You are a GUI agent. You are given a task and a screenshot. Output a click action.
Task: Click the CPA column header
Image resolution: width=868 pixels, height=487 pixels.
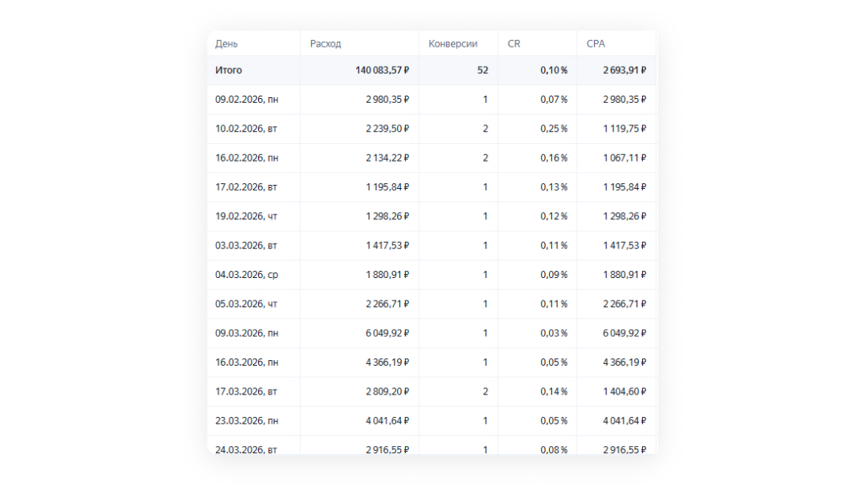point(596,43)
